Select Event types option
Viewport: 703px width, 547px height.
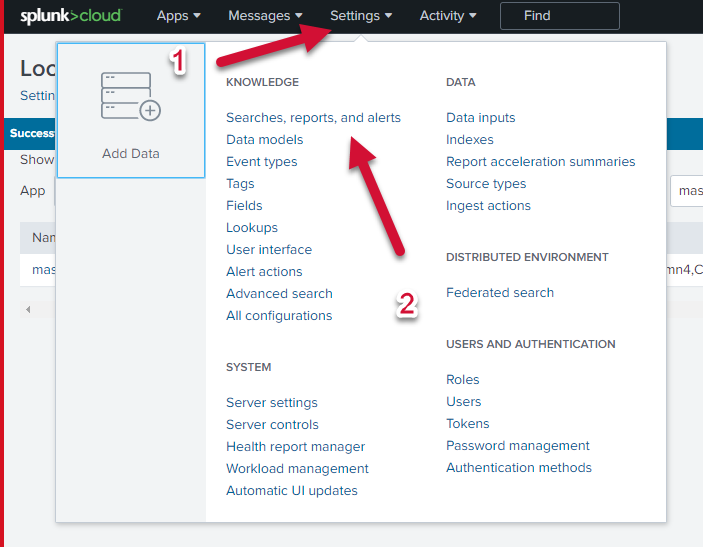pyautogui.click(x=261, y=162)
